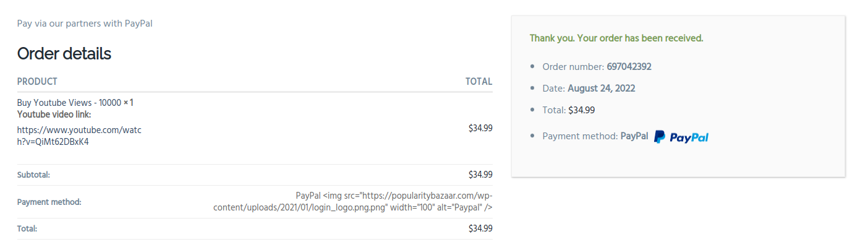Click the TOTAL column header

(479, 82)
